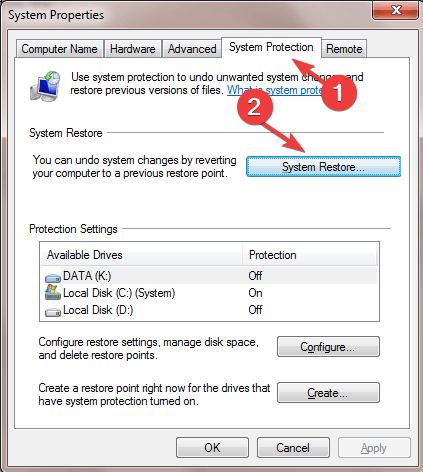The image size is (423, 472).
Task: Switch to the Computer Name tab
Action: (x=59, y=49)
